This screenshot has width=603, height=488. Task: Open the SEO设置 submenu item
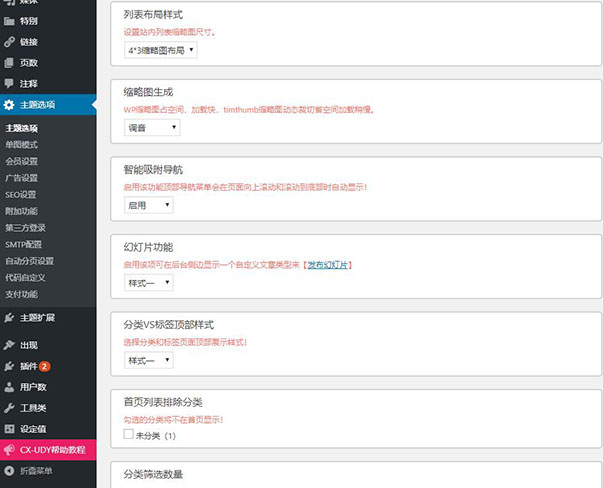[20, 194]
